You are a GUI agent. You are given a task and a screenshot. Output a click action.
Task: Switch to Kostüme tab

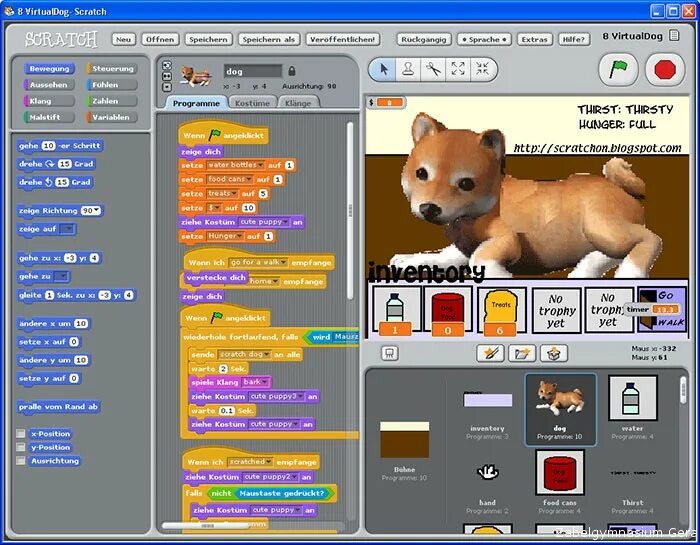click(252, 103)
